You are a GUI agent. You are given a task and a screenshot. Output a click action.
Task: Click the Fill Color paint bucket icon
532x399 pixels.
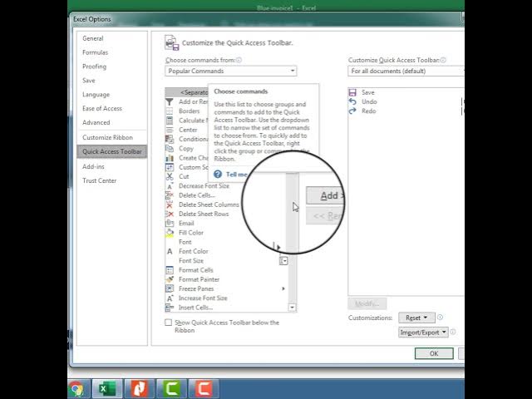(170, 233)
